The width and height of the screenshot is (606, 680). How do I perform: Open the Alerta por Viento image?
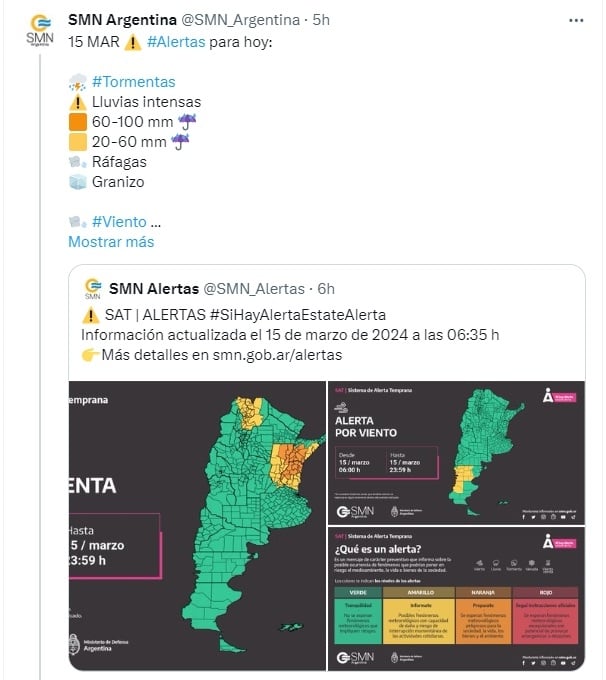tap(456, 453)
